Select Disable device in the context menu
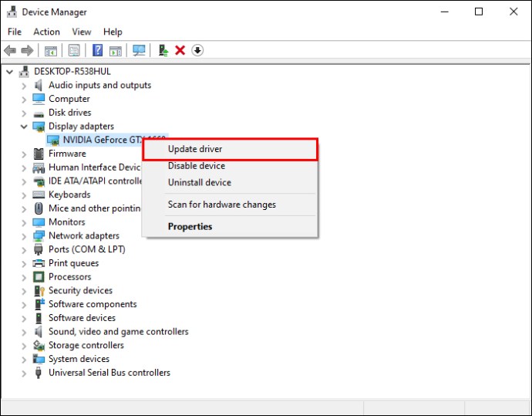This screenshot has height=416, width=532. 197,166
